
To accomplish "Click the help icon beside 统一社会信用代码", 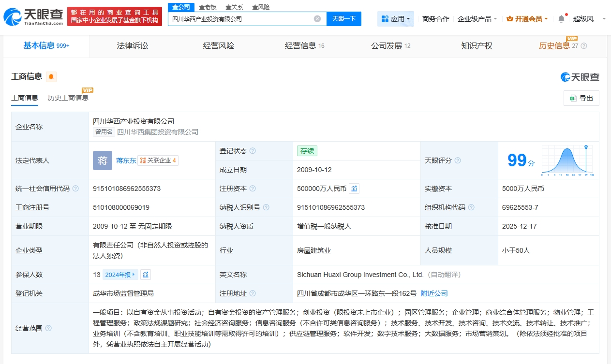I will click(x=75, y=189).
